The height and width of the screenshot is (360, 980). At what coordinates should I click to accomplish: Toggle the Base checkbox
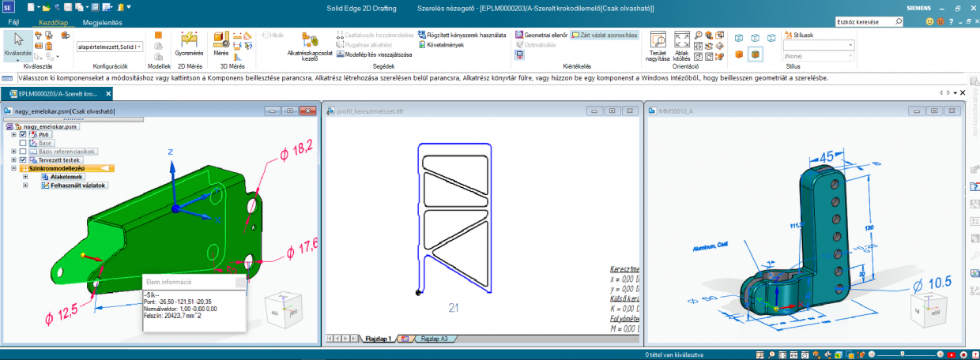[23, 143]
